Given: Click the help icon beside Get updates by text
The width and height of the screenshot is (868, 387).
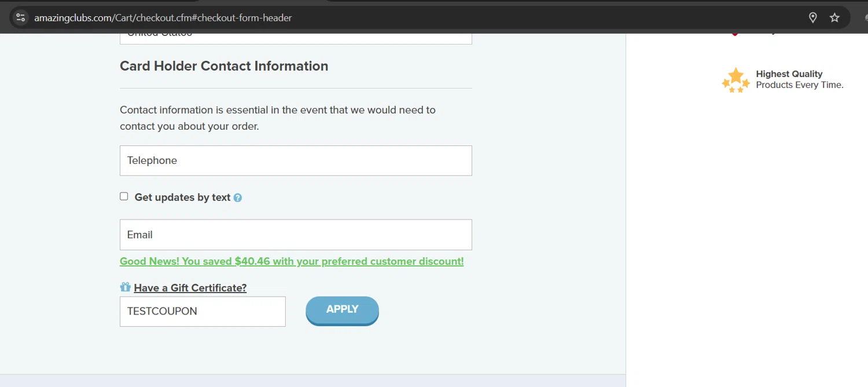Looking at the screenshot, I should point(237,198).
